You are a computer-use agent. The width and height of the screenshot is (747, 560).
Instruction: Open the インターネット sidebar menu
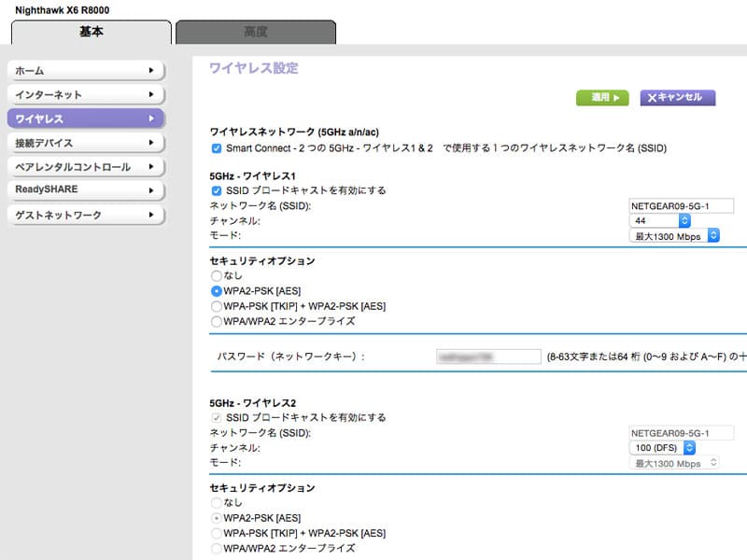(84, 94)
